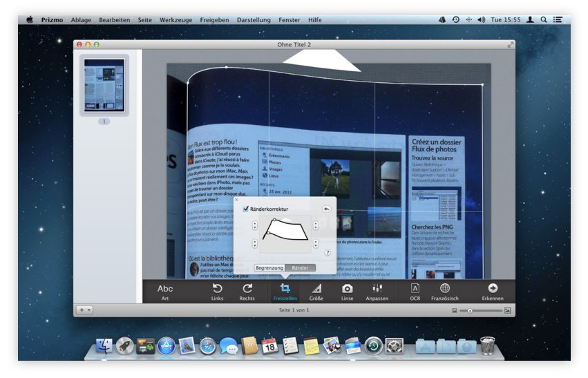Click the Art Abc text type tool
Screen dimensions: 588x378
click(165, 290)
